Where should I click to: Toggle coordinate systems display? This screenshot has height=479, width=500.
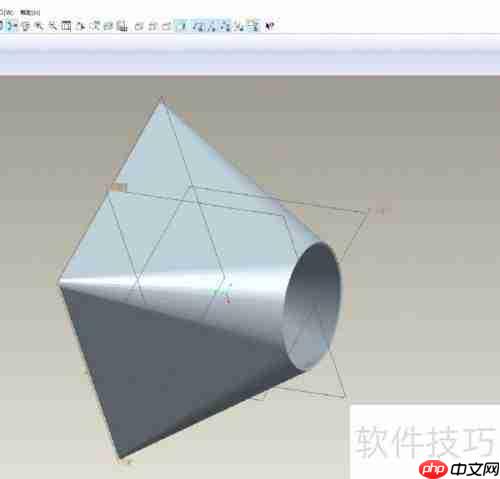click(x=239, y=26)
